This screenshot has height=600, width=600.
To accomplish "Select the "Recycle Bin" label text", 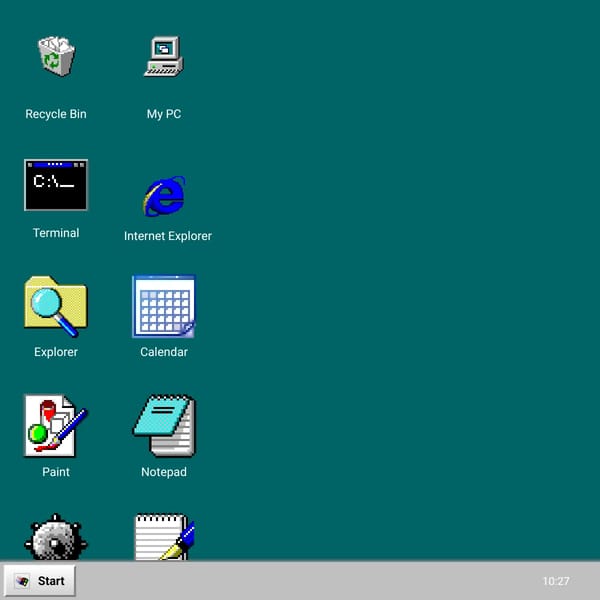I will tap(56, 114).
